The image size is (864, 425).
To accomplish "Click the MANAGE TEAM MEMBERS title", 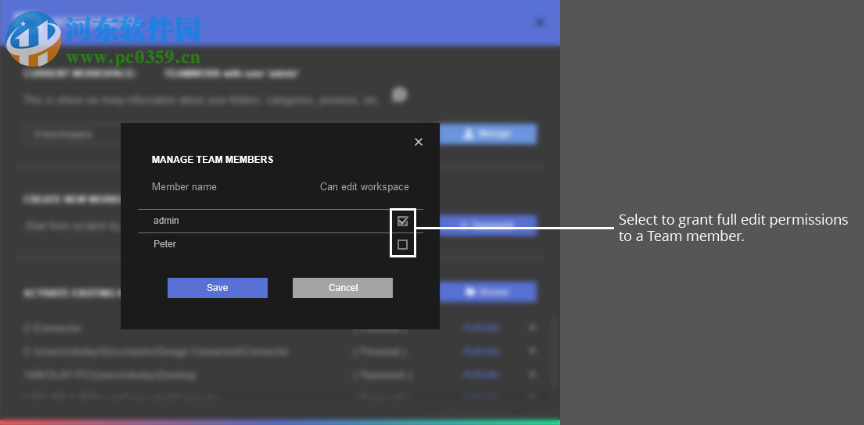I will (x=213, y=160).
